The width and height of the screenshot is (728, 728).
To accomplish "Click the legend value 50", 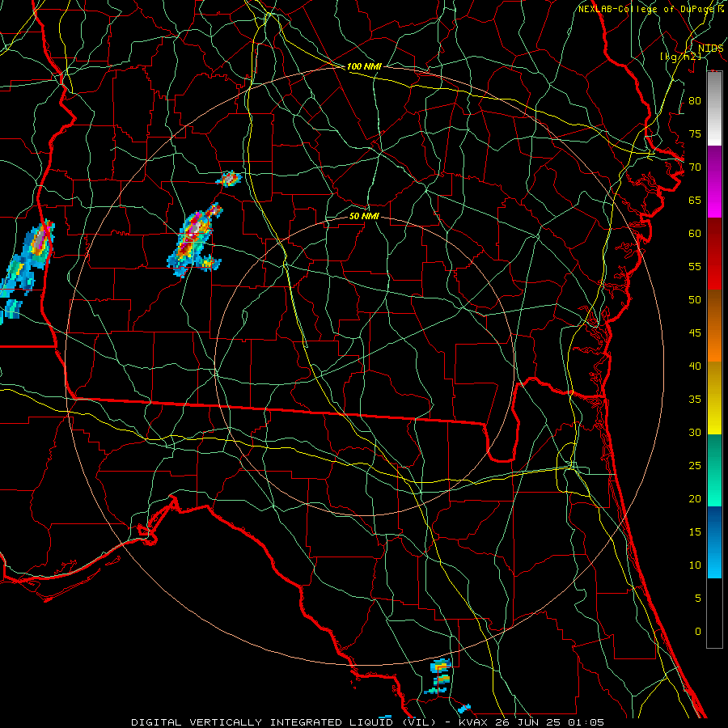I will click(x=695, y=299).
